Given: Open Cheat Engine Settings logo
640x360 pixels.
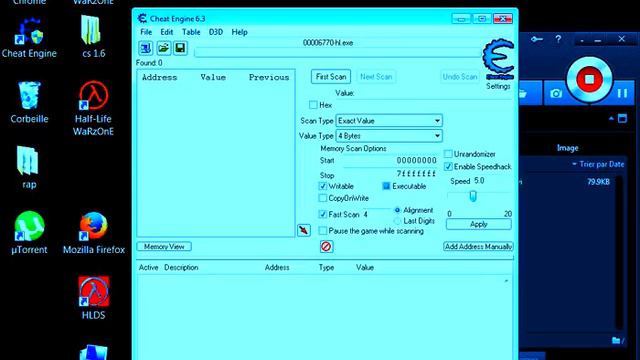Looking at the screenshot, I should (498, 60).
